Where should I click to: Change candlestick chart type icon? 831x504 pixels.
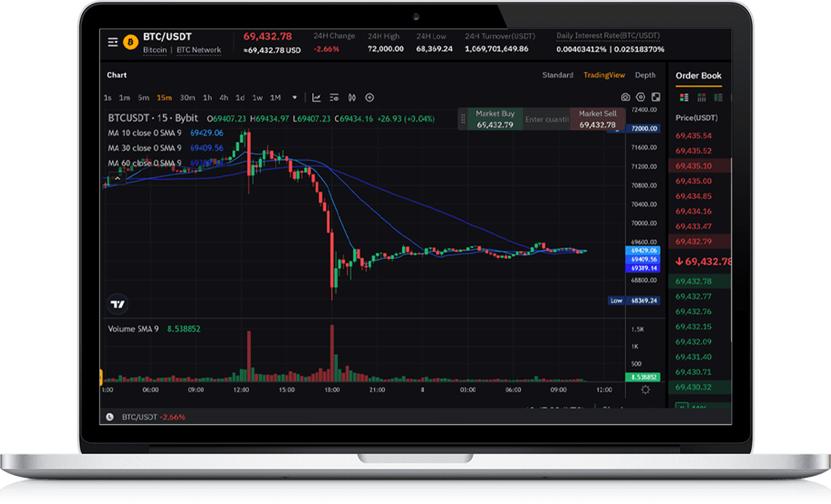tap(352, 98)
